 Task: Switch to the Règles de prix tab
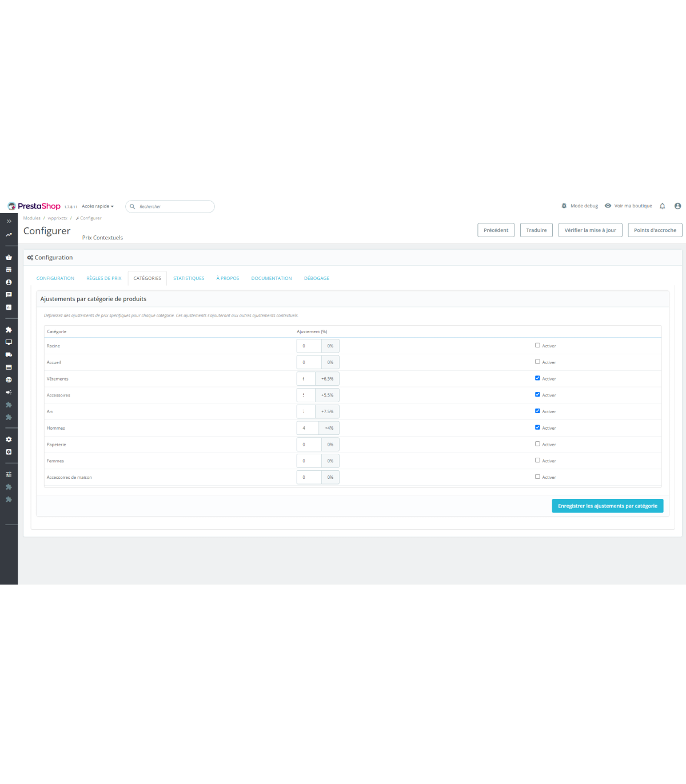(104, 278)
